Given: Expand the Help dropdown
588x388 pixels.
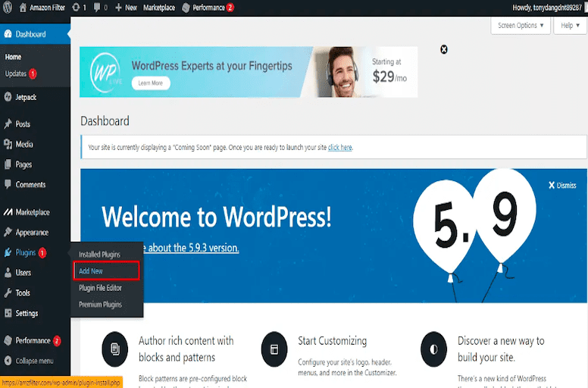Looking at the screenshot, I should pyautogui.click(x=570, y=26).
